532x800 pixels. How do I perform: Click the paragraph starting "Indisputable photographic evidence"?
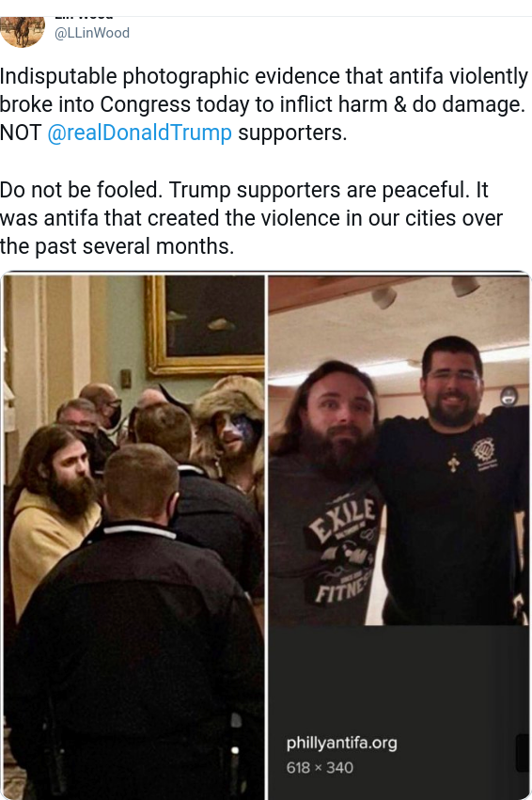[264, 104]
